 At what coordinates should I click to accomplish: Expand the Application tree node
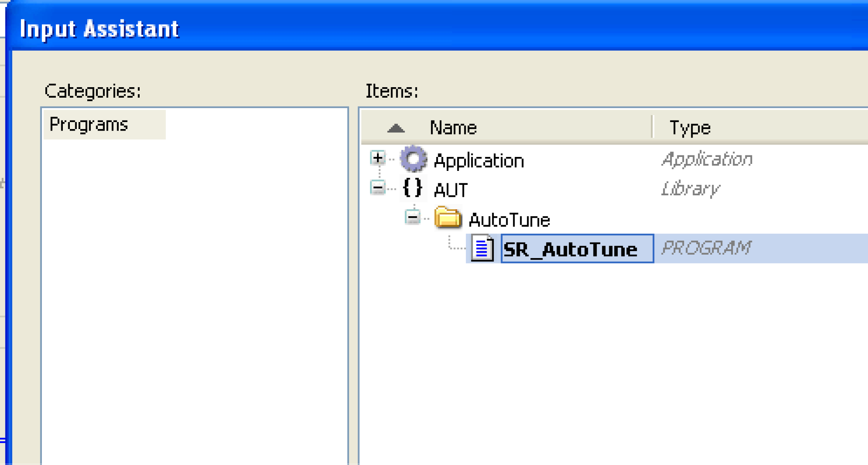point(377,158)
